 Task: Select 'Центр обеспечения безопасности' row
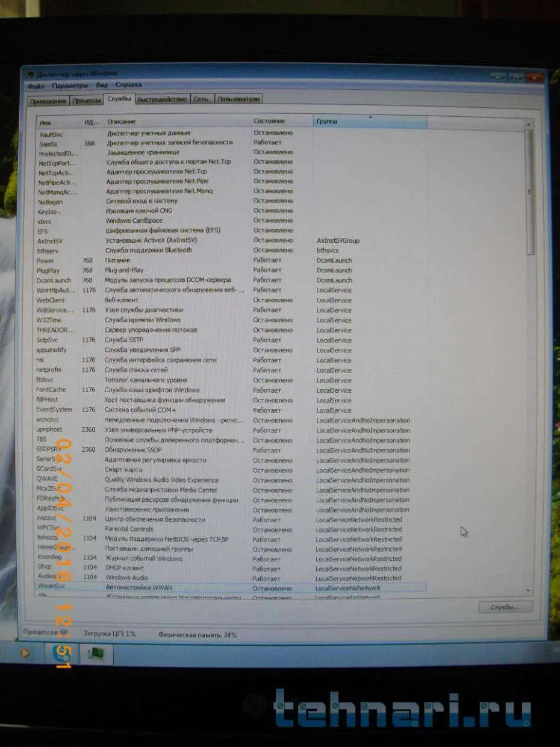[231, 519]
